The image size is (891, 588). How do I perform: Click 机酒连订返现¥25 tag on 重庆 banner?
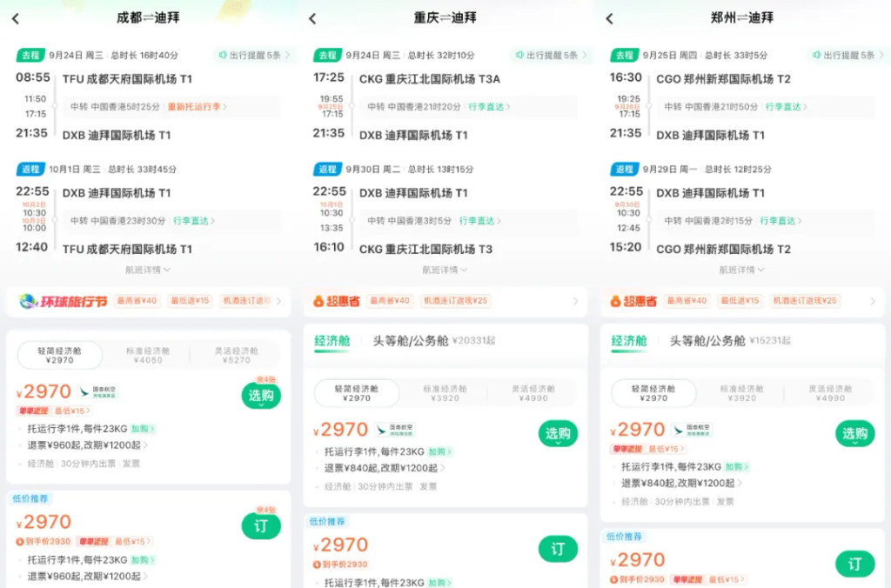click(456, 301)
